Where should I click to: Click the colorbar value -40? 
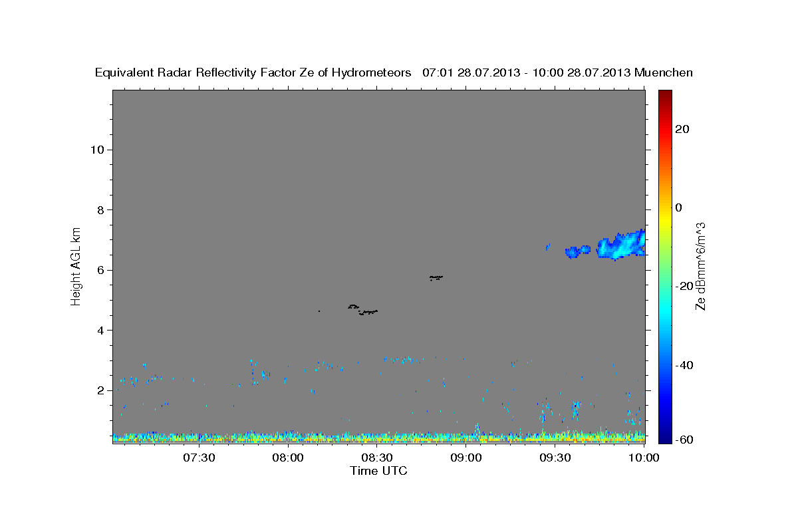[684, 365]
